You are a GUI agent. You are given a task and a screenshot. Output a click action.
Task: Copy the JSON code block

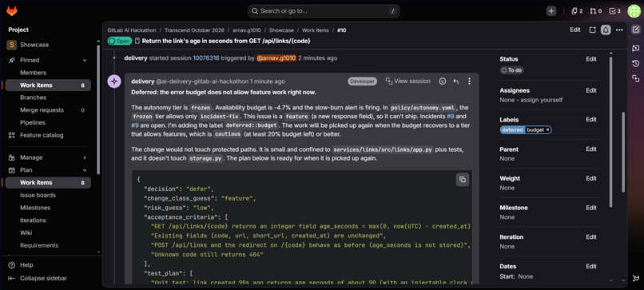coord(463,180)
